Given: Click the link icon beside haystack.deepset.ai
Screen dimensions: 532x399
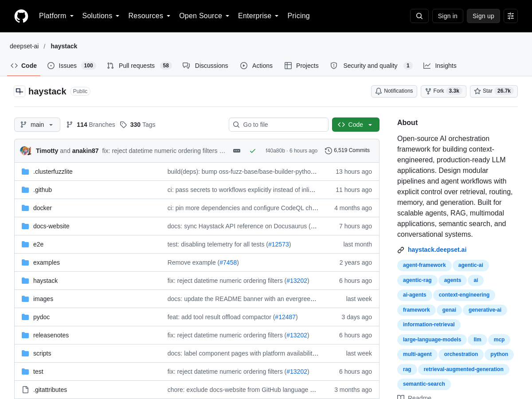Looking at the screenshot, I should click(401, 250).
